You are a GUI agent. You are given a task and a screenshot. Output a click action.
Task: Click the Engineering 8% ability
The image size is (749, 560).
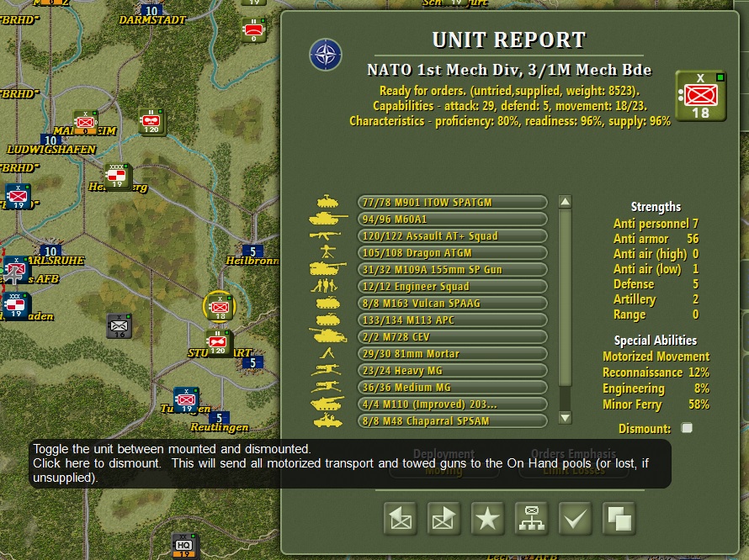tap(656, 388)
